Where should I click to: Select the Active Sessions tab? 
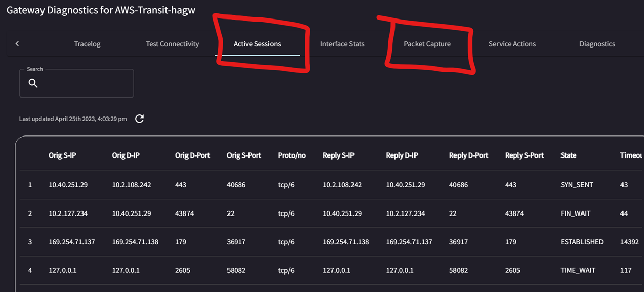pyautogui.click(x=257, y=44)
